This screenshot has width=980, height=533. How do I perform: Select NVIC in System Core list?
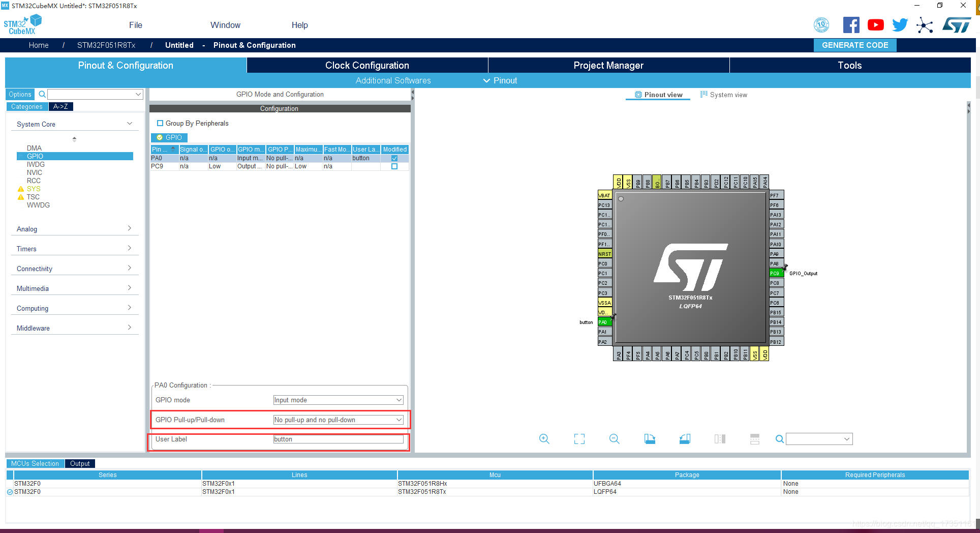[35, 172]
